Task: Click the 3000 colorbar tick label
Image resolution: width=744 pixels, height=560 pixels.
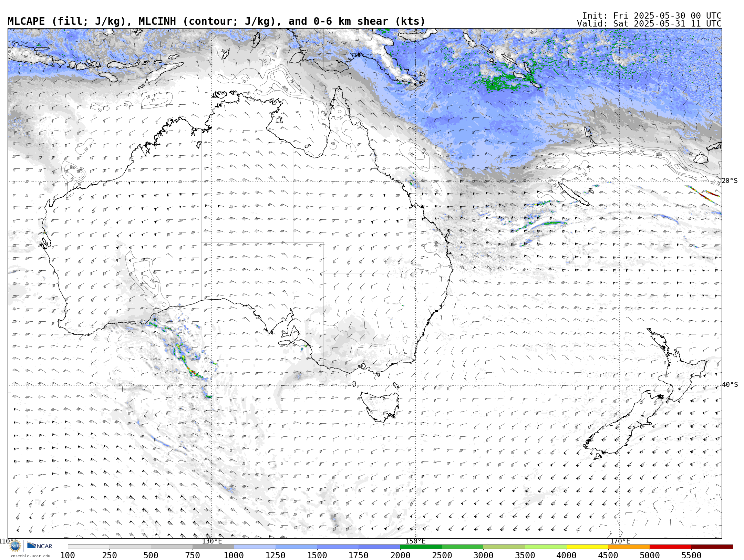Action: point(483,555)
